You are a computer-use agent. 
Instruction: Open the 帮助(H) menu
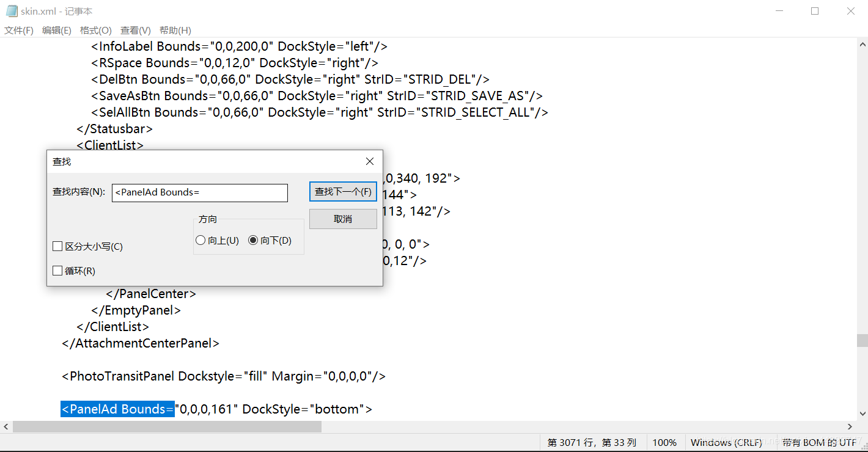pyautogui.click(x=175, y=30)
